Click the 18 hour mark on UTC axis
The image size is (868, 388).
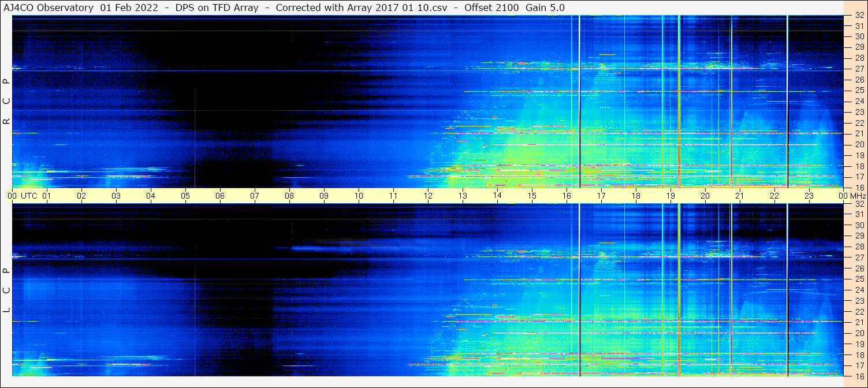point(636,196)
